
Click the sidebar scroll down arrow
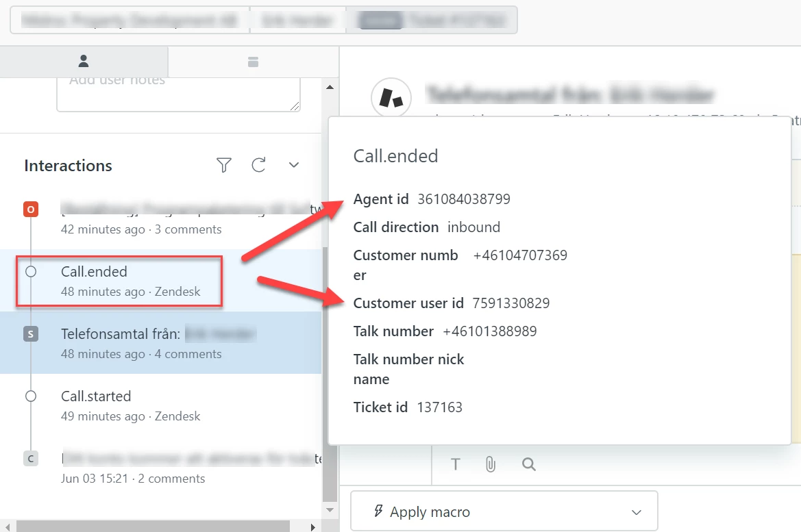(x=330, y=509)
